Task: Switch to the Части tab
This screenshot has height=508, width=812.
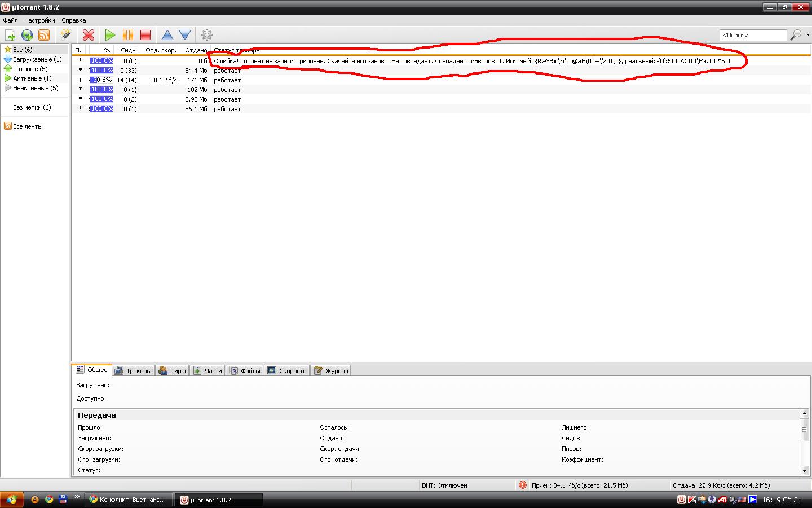Action: coord(208,370)
